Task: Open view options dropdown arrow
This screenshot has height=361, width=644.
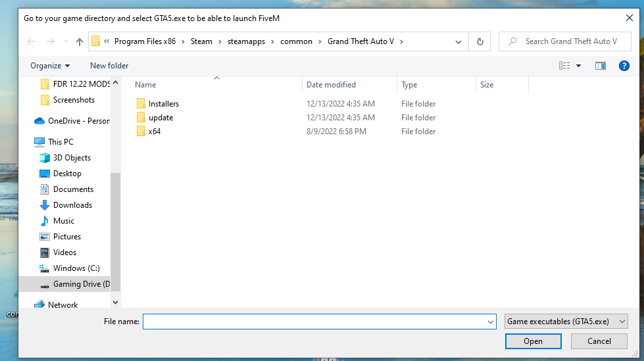Action: pyautogui.click(x=578, y=66)
